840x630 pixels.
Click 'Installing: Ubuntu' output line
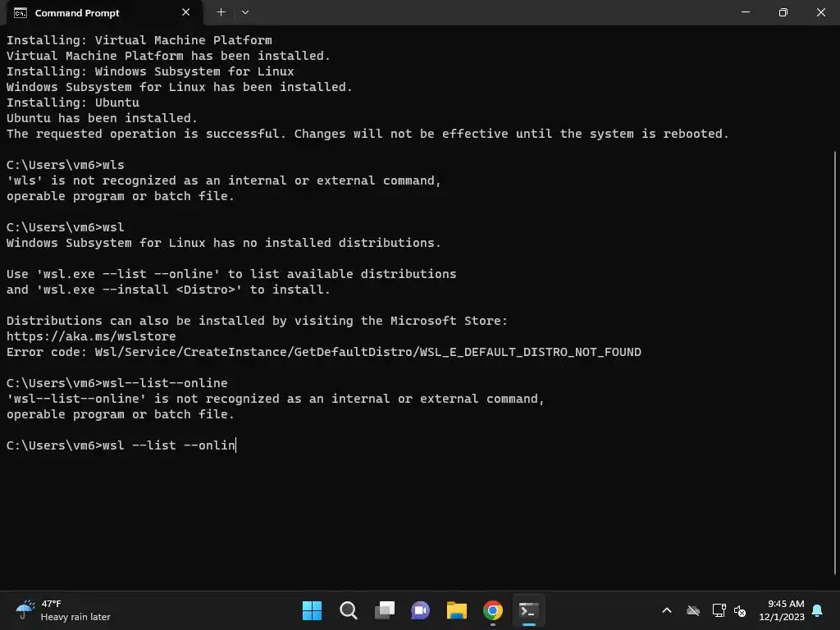click(x=73, y=103)
